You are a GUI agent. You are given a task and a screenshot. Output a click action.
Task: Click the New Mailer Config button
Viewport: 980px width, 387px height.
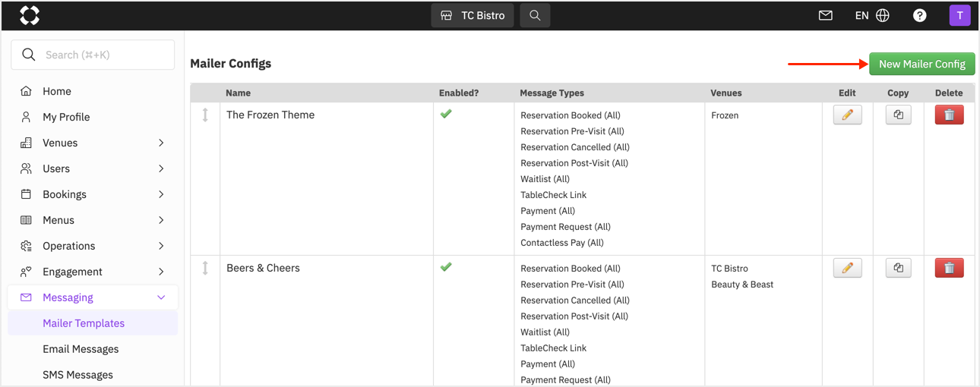pos(922,64)
